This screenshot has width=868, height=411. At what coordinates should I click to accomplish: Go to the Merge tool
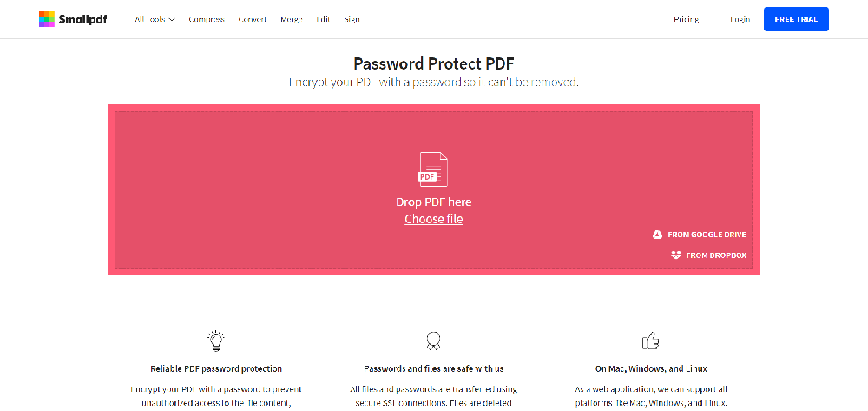(292, 19)
